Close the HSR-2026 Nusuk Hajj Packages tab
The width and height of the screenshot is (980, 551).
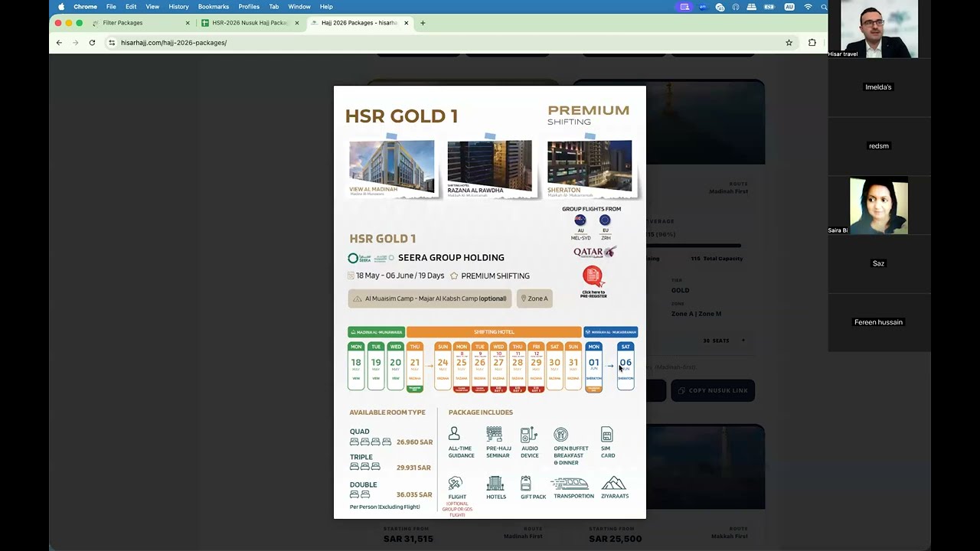pos(297,23)
